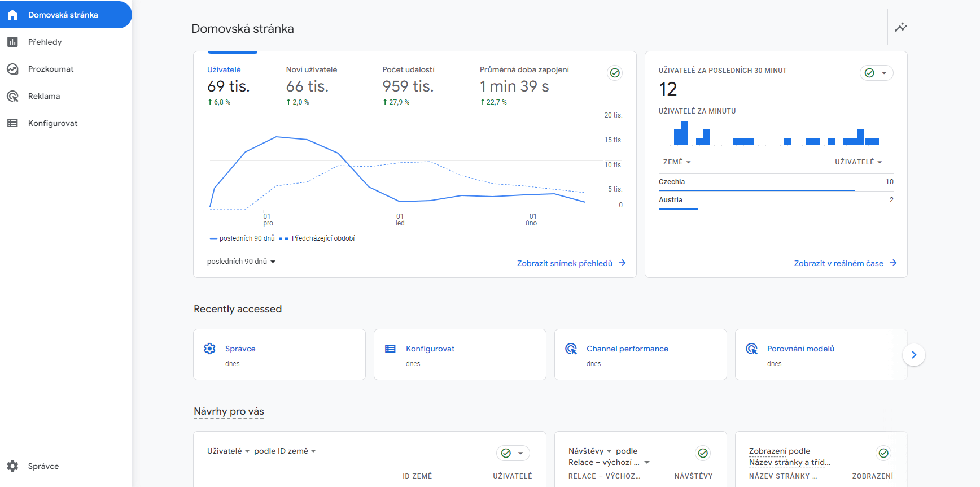Image resolution: width=980 pixels, height=487 pixels.
Task: Open the Konfigurovat recently accessed card
Action: click(x=460, y=355)
